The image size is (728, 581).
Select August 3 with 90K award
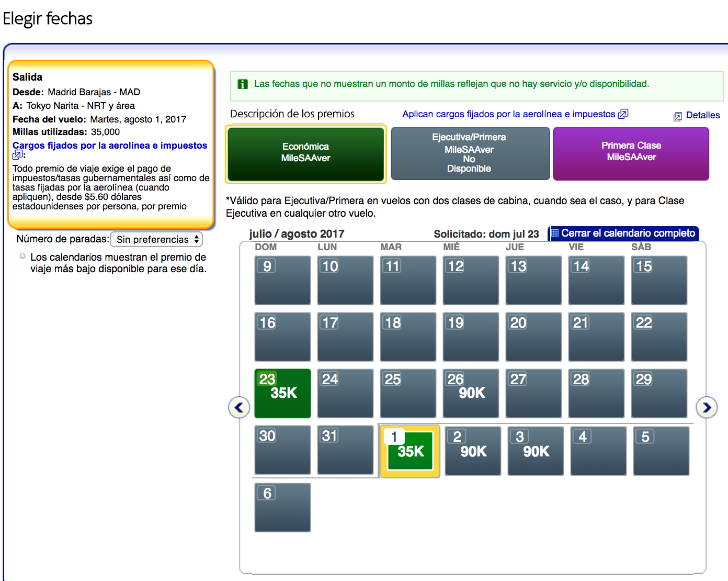point(536,451)
